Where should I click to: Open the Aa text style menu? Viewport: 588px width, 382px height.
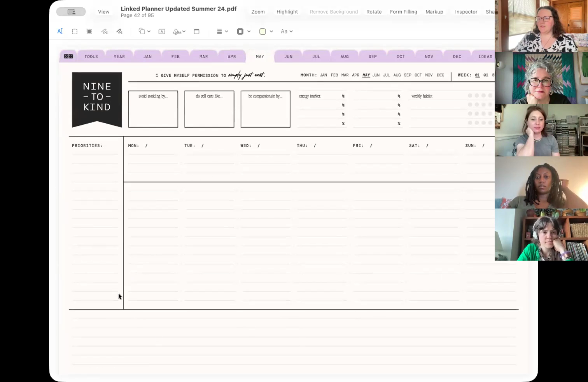[284, 32]
